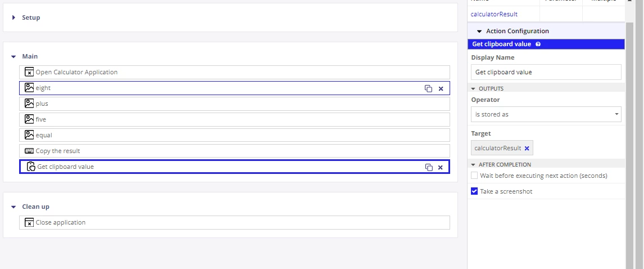
Task: Duplicate the 'eight' action with copy icon
Action: point(428,88)
